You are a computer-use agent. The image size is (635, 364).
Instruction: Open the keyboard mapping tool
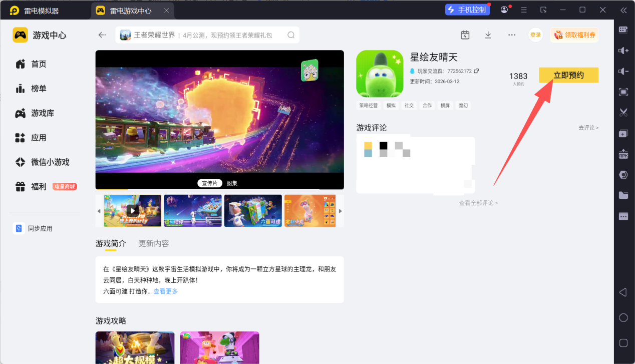pyautogui.click(x=623, y=30)
